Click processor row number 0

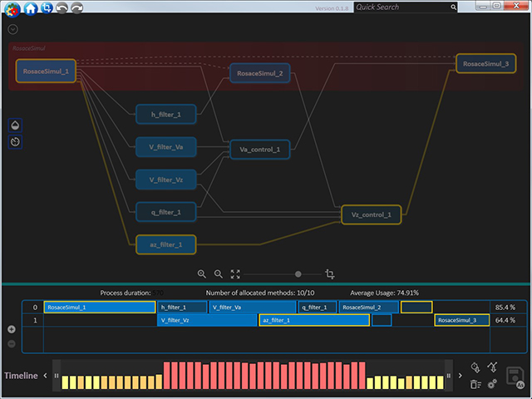point(35,307)
